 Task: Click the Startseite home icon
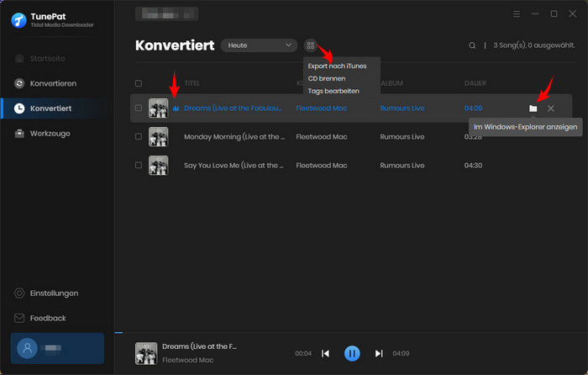[x=19, y=59]
